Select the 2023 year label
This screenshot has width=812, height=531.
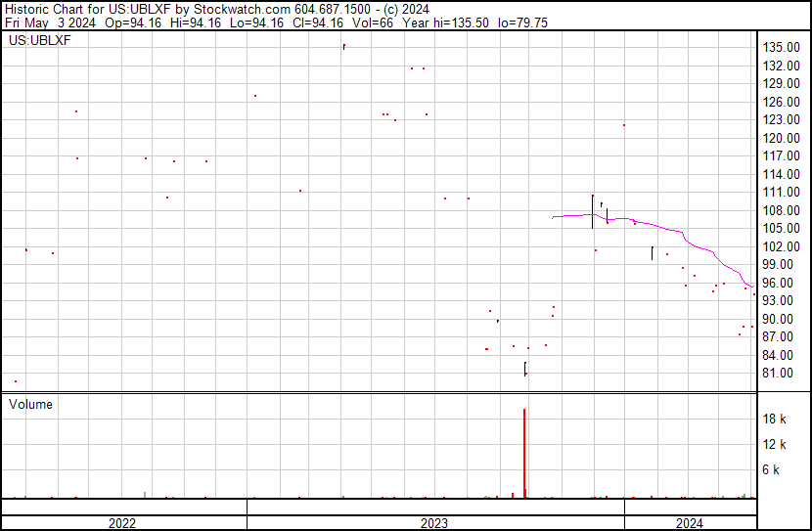(x=434, y=523)
